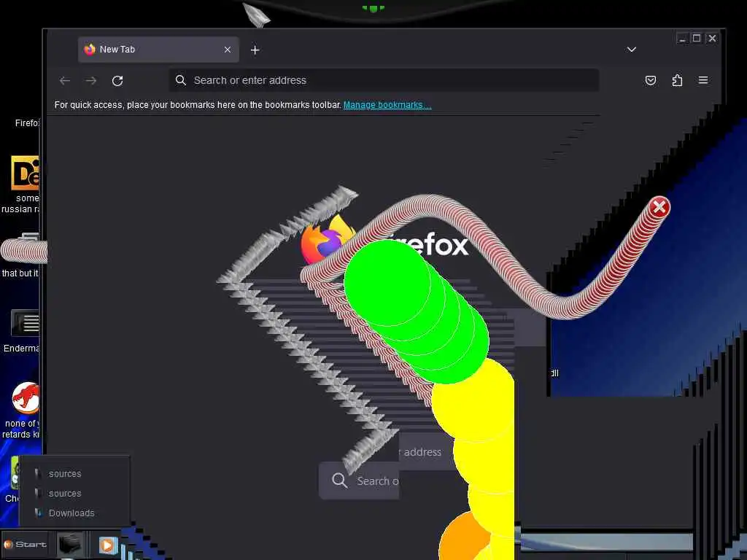The image size is (747, 560).
Task: Maximize the Firefox window
Action: pos(697,39)
